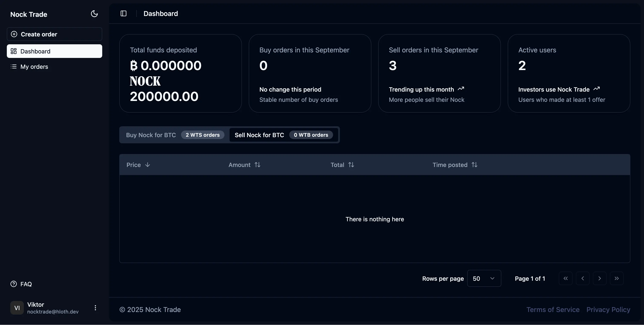Viewport: 644px width, 325px height.
Task: Open the Terms of Service link
Action: pyautogui.click(x=553, y=309)
